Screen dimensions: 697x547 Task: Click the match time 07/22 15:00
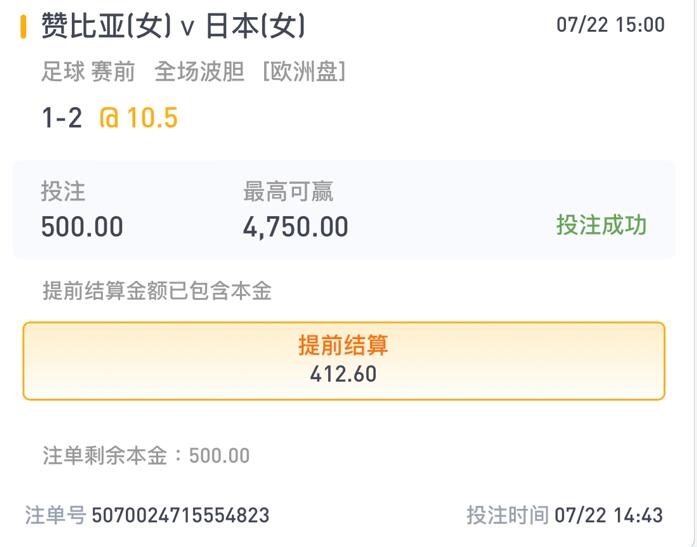[610, 26]
